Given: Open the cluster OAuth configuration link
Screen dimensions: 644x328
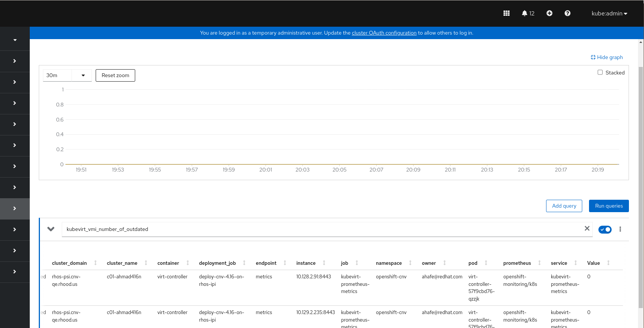Looking at the screenshot, I should pyautogui.click(x=384, y=33).
